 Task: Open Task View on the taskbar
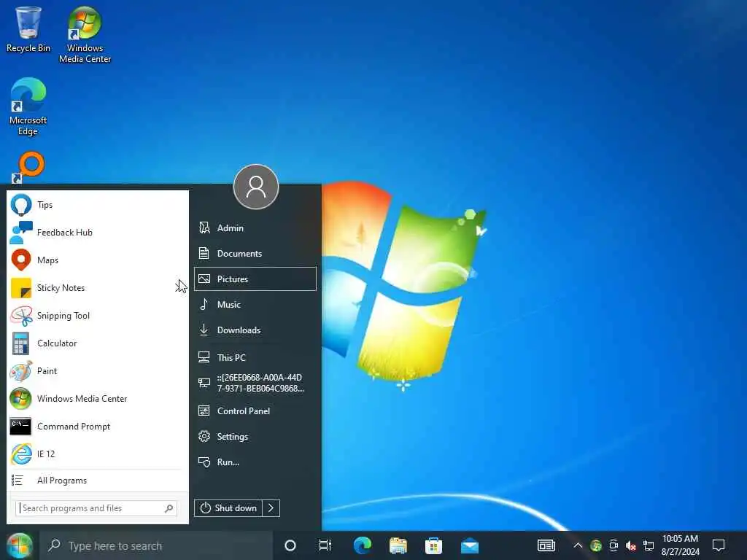point(325,545)
